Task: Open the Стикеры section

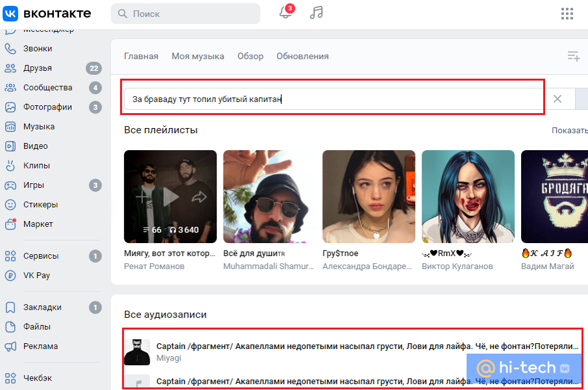Action: pyautogui.click(x=40, y=204)
